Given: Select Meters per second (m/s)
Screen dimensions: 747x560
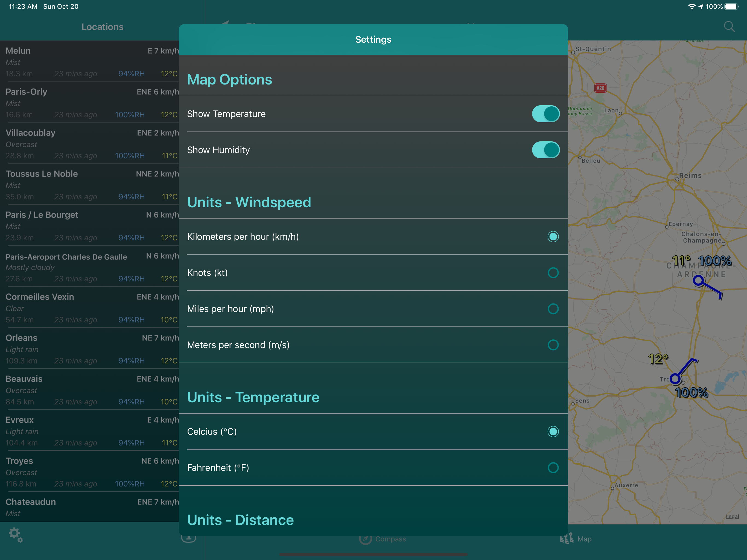Looking at the screenshot, I should click(553, 345).
